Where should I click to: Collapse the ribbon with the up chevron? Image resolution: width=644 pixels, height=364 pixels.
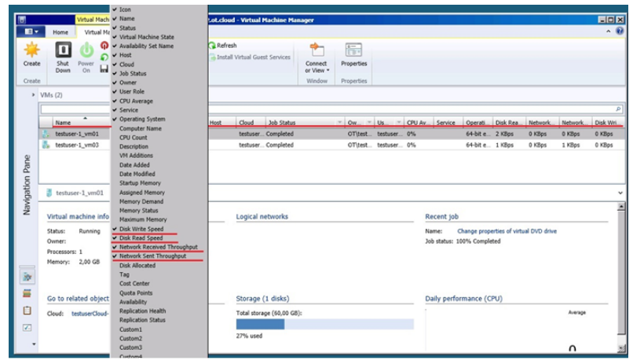(x=610, y=31)
